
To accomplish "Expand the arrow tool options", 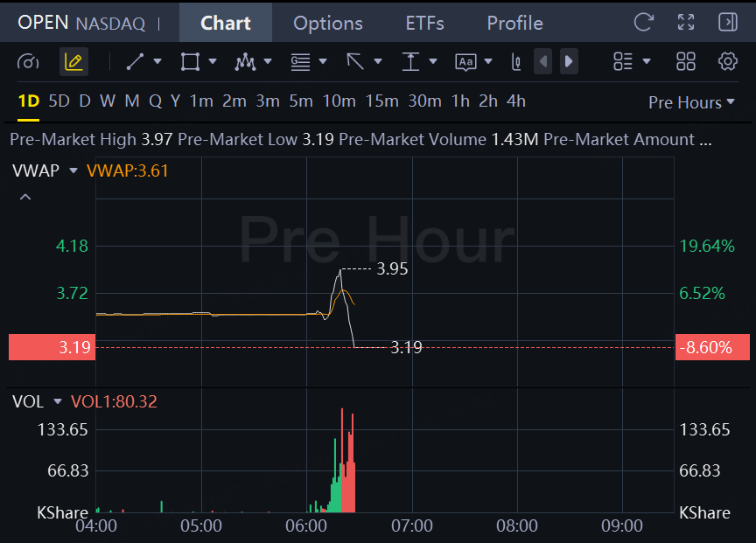I will [378, 62].
